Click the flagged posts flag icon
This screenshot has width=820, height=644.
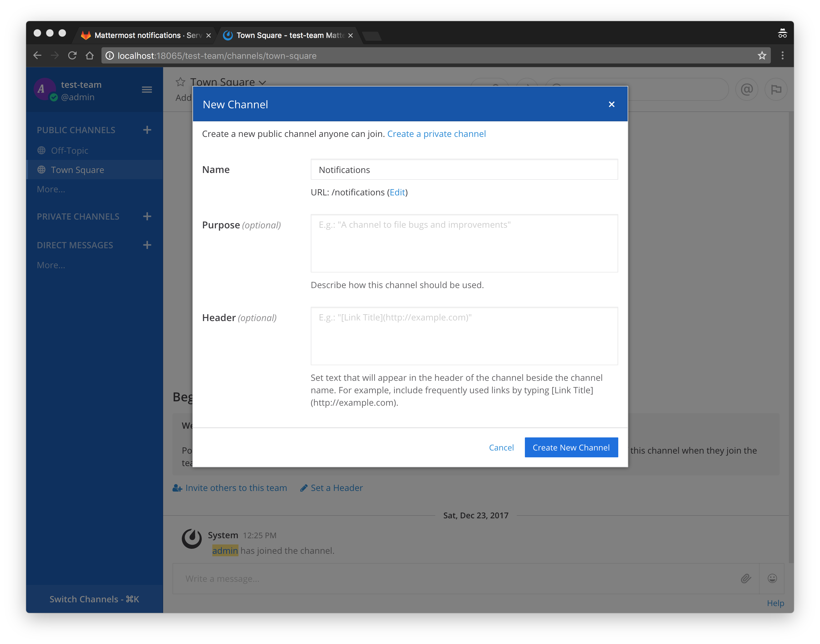[x=775, y=90]
